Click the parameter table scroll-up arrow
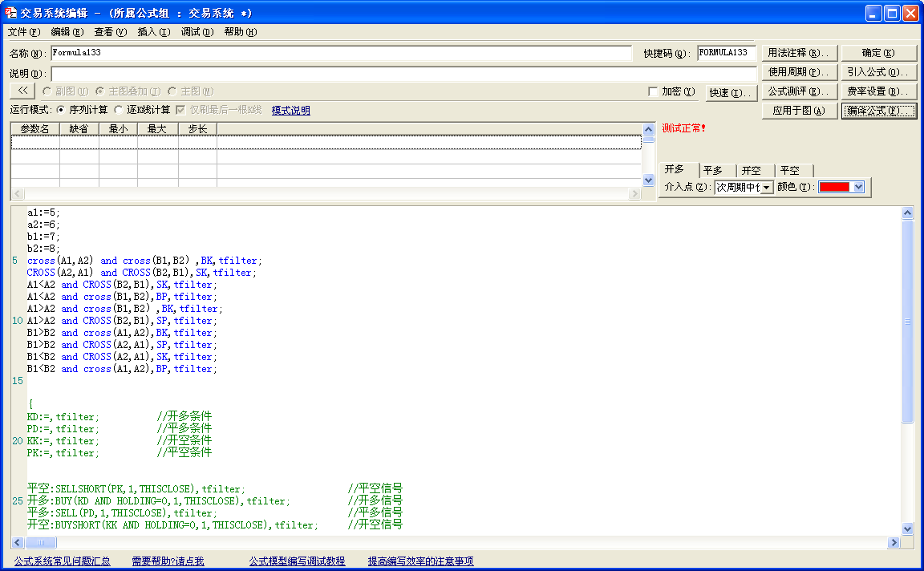This screenshot has width=924, height=571. 649,129
